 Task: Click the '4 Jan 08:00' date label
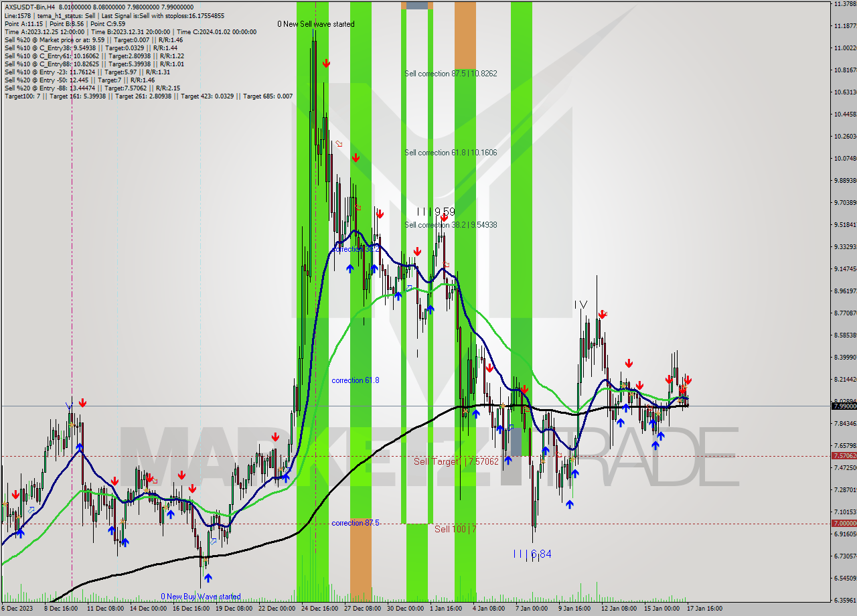[x=488, y=609]
